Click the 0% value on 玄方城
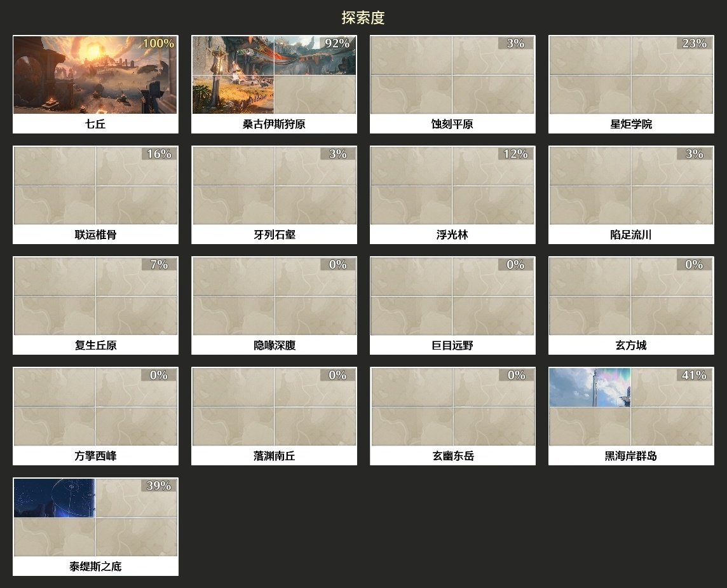 (694, 264)
